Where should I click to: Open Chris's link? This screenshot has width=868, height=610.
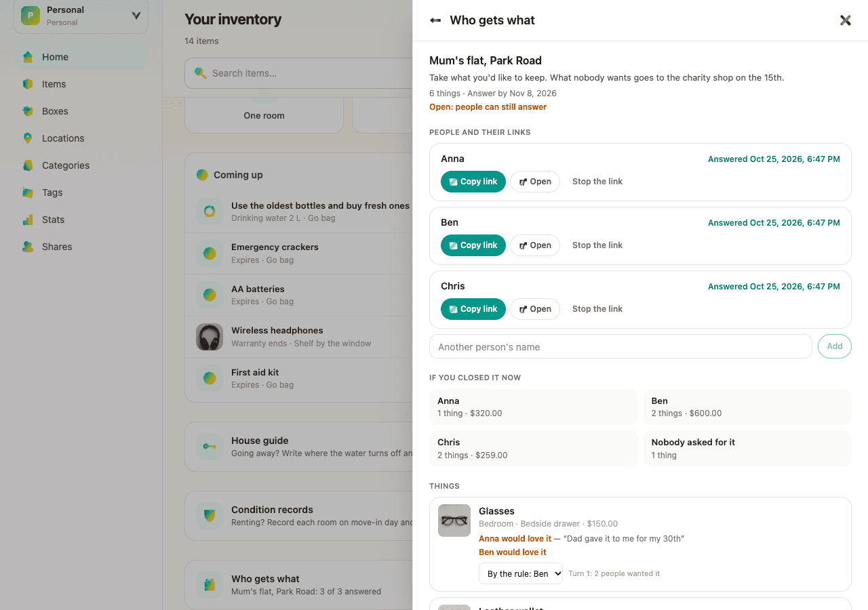pyautogui.click(x=535, y=309)
